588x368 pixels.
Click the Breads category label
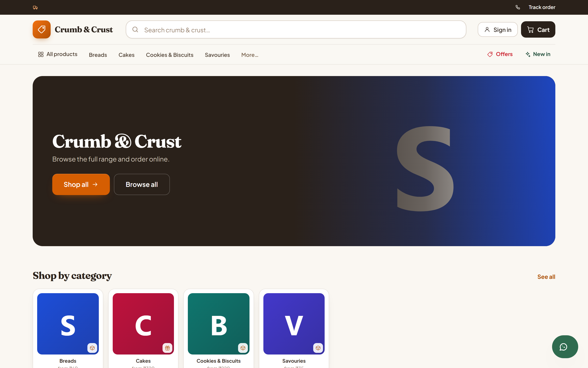coord(68,361)
